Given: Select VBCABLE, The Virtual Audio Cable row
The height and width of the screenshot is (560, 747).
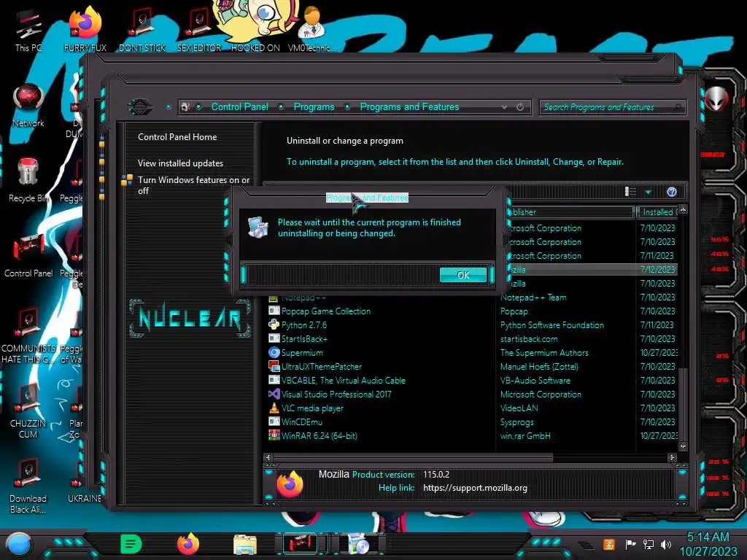Looking at the screenshot, I should 344,380.
